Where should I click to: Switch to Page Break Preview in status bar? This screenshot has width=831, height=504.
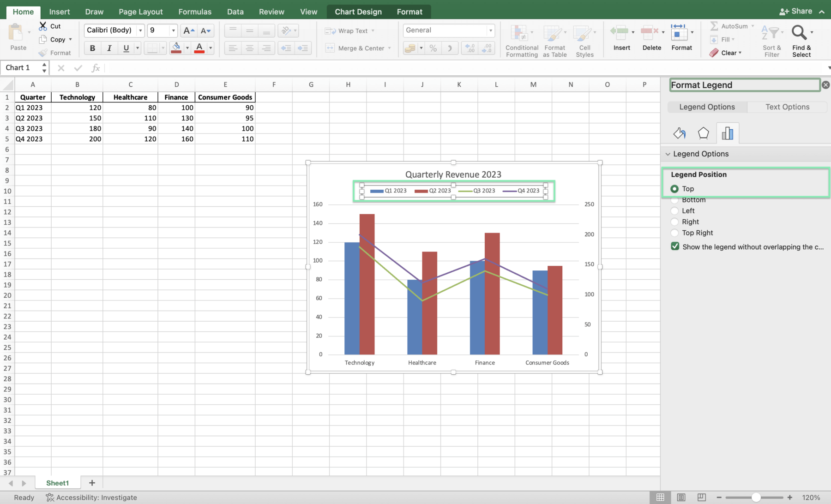click(701, 497)
